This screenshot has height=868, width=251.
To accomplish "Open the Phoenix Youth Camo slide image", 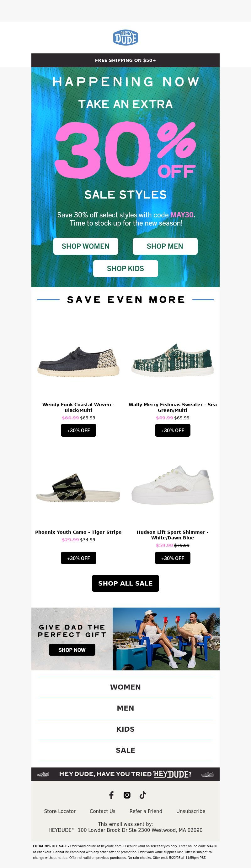I will pos(78,487).
